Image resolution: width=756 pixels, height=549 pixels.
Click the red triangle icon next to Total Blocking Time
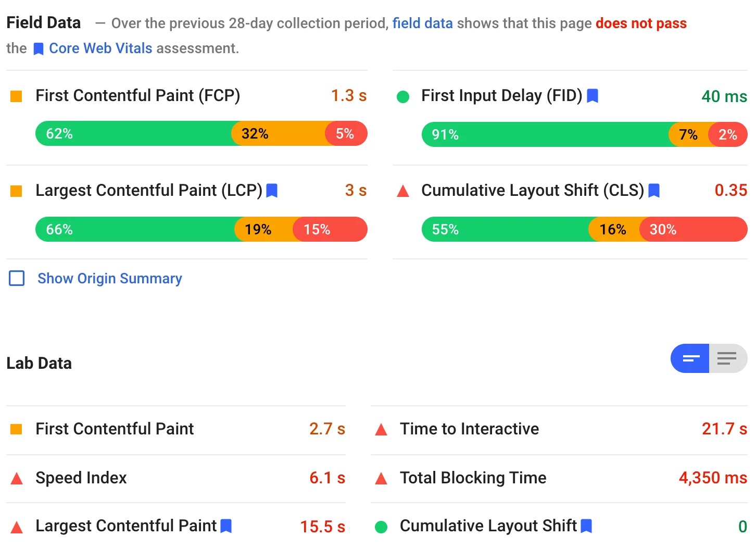click(x=382, y=478)
